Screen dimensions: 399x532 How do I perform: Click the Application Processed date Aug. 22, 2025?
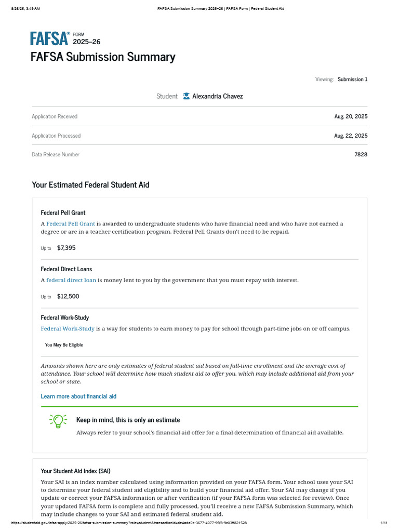351,136
